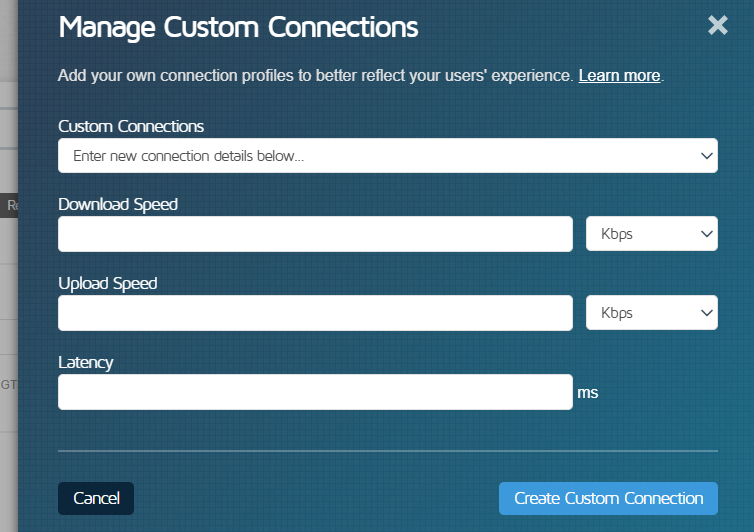Viewport: 754px width, 532px height.
Task: Close the Manage Custom Connections dialog
Action: pyautogui.click(x=717, y=26)
